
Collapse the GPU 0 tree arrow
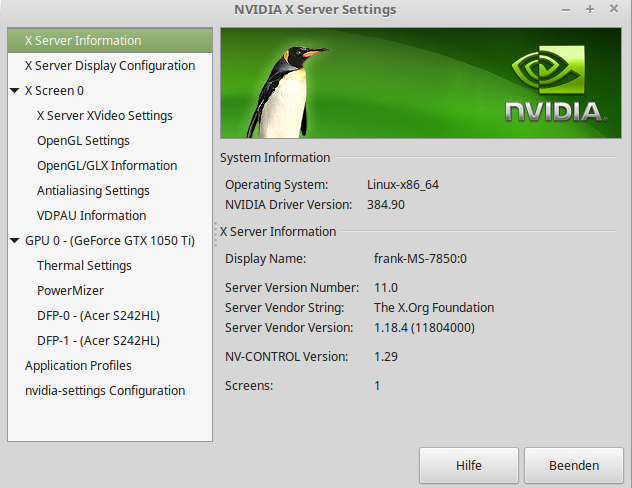click(15, 241)
